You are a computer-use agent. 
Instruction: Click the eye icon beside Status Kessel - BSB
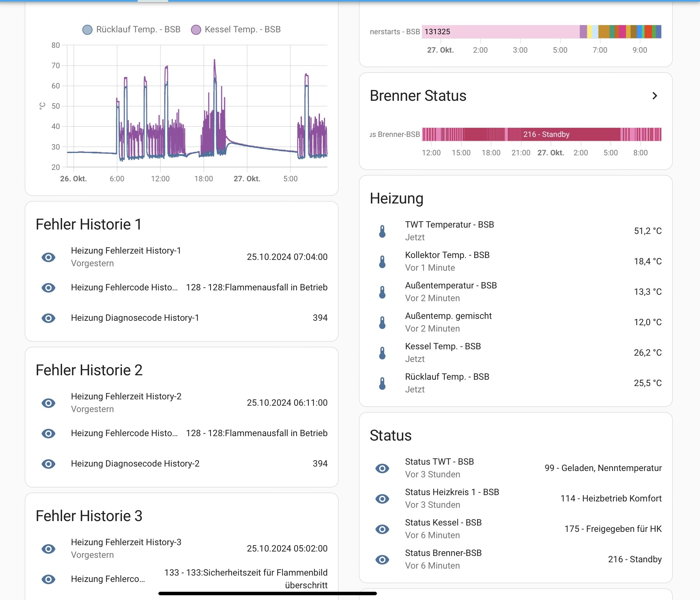point(382,529)
